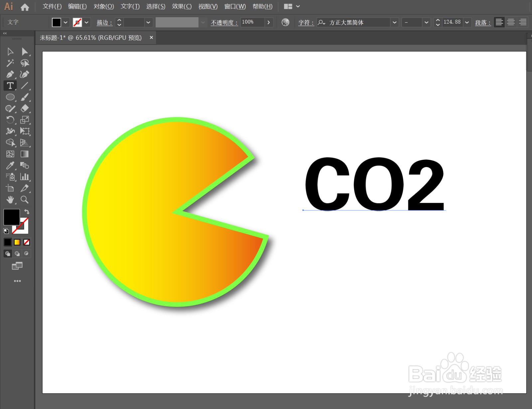Open the 对象(O) menu
Image resolution: width=532 pixels, height=409 pixels.
104,6
